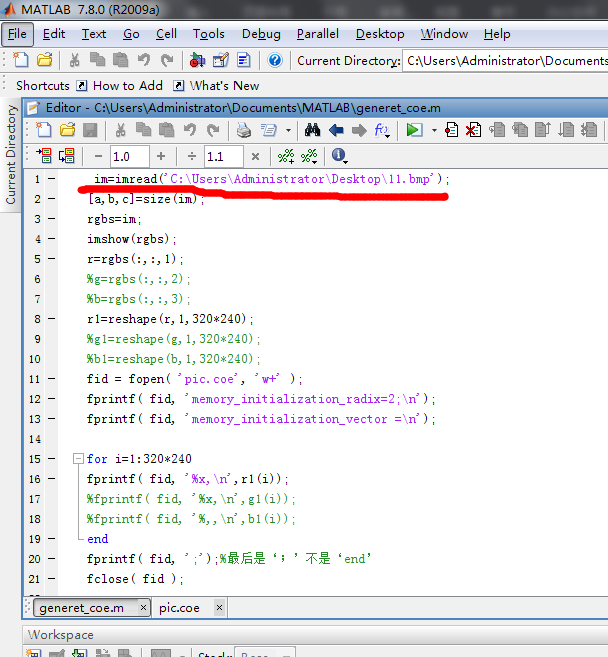Image resolution: width=608 pixels, height=657 pixels.
Task: Set or clear breakpoint icon
Action: pos(451,130)
